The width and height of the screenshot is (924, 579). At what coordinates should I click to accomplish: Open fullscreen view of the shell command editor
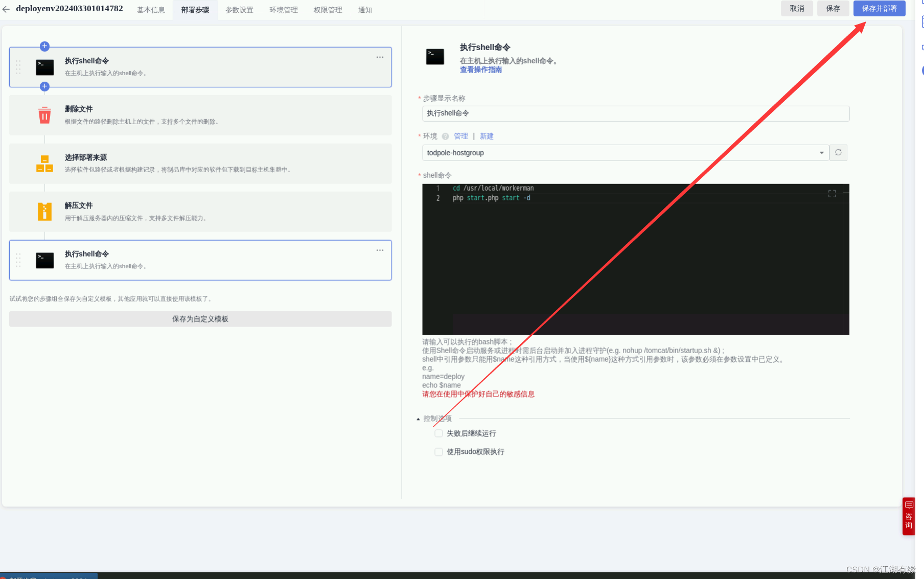(x=831, y=193)
